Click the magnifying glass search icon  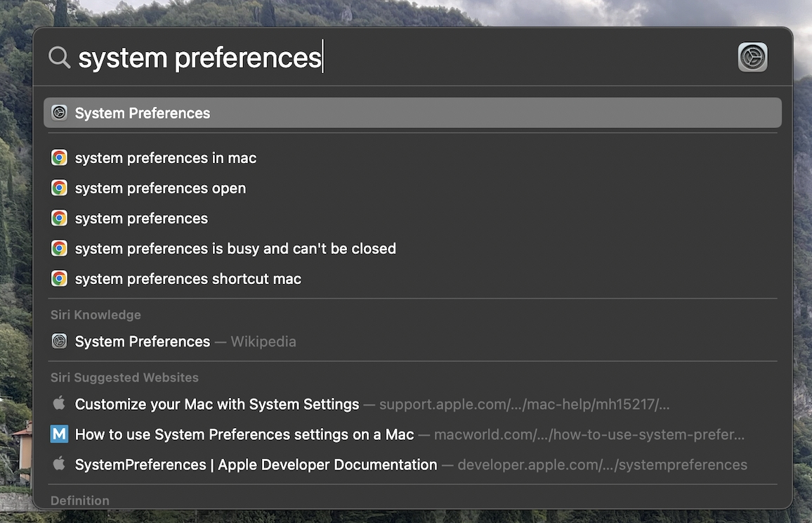[59, 57]
